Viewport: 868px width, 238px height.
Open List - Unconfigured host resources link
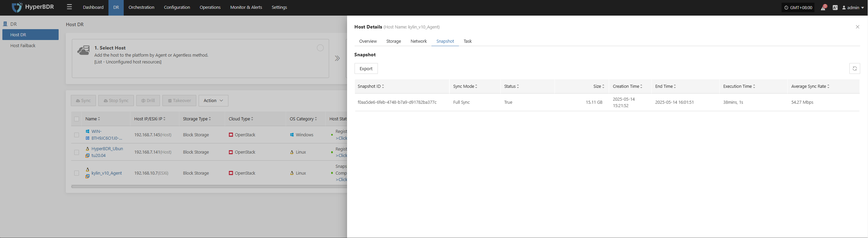tap(128, 62)
